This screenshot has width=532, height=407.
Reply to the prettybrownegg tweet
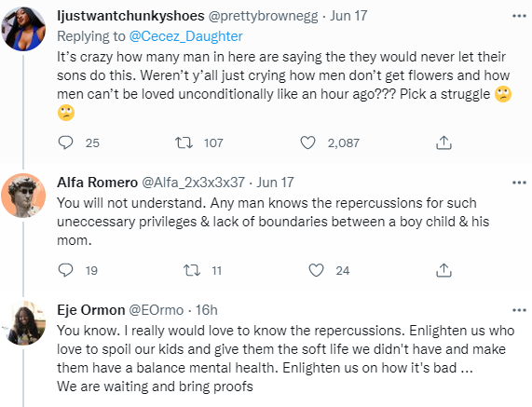coord(65,142)
